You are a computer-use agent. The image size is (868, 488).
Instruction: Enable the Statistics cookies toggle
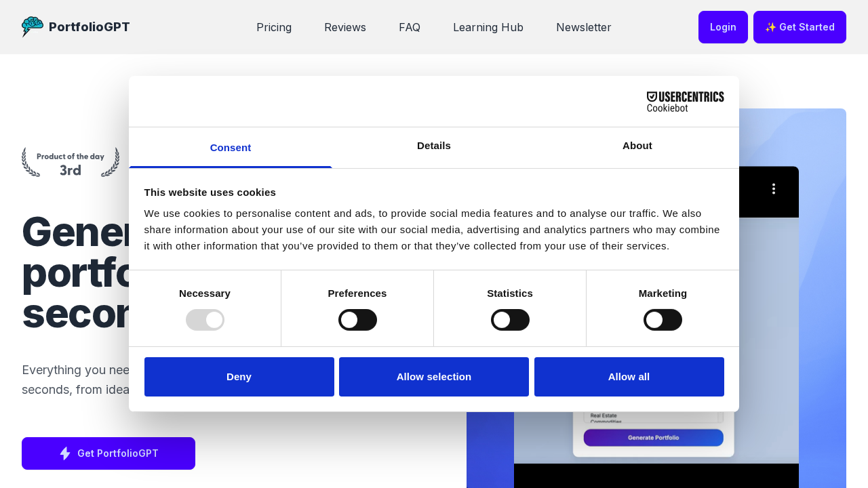[510, 320]
